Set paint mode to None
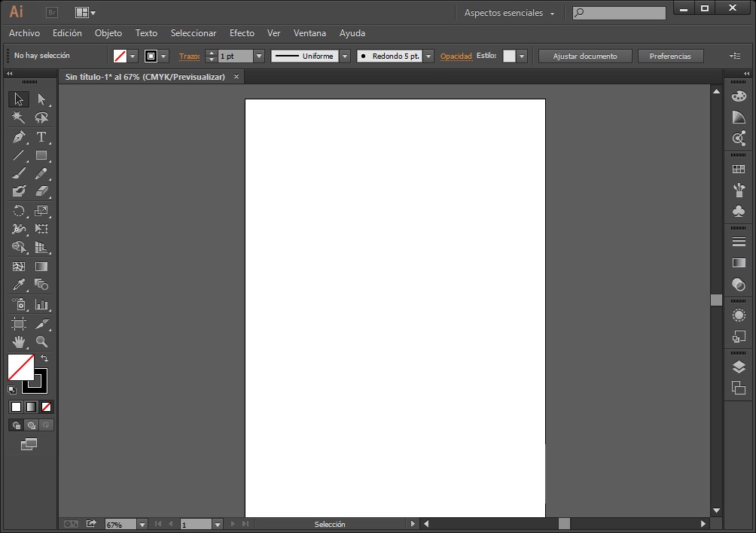The height and width of the screenshot is (533, 756). (x=47, y=407)
